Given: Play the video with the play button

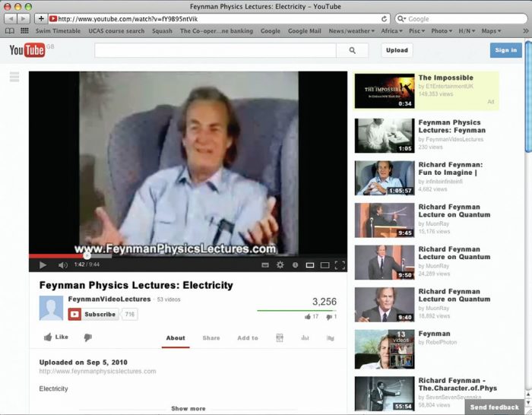Looking at the screenshot, I should point(43,265).
